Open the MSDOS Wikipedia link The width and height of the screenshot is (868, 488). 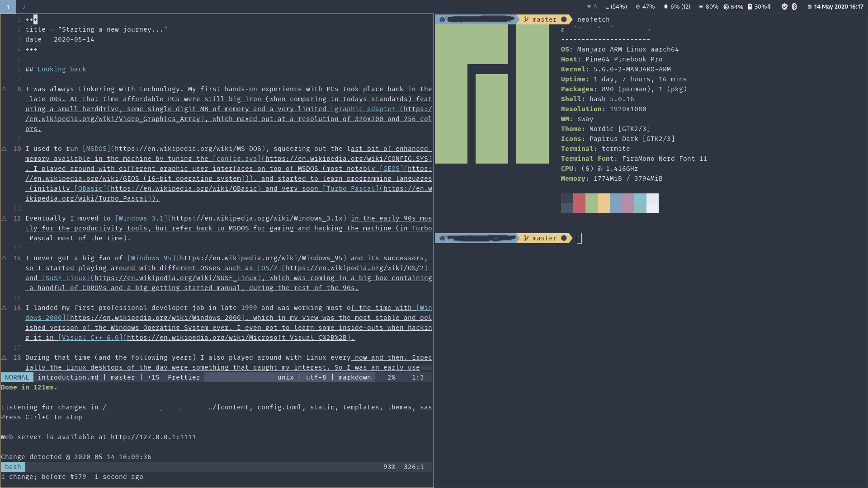(96, 149)
